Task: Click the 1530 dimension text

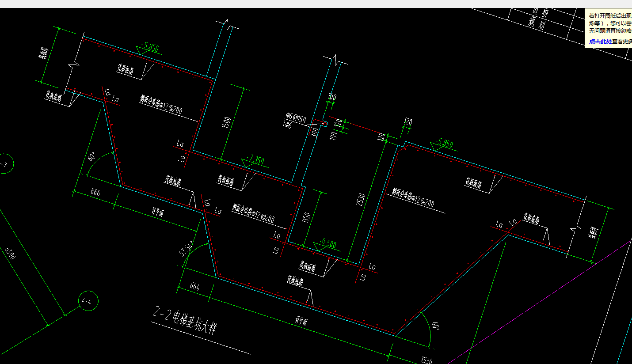Action: pos(426,360)
